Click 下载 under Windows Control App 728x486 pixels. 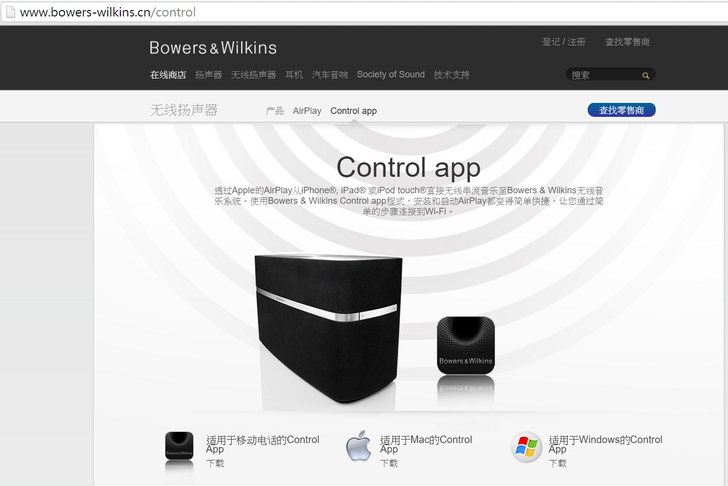557,463
